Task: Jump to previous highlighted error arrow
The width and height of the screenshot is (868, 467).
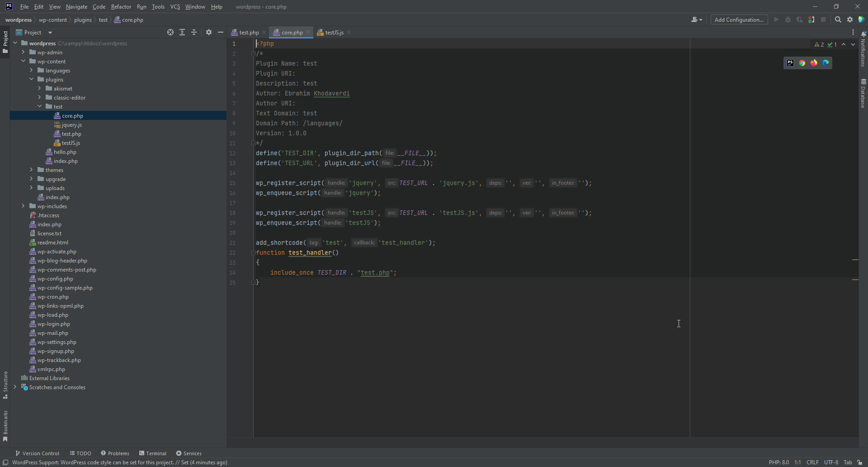Action: click(x=844, y=44)
